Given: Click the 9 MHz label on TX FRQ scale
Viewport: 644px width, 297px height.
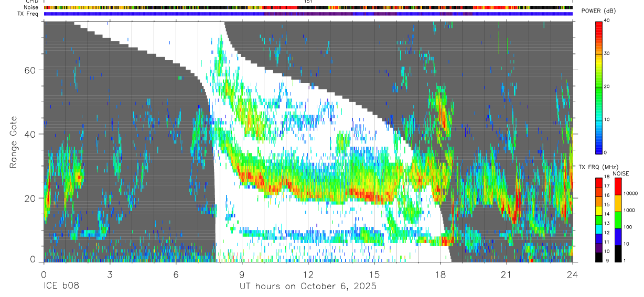Looking at the screenshot, I should tap(607, 261).
